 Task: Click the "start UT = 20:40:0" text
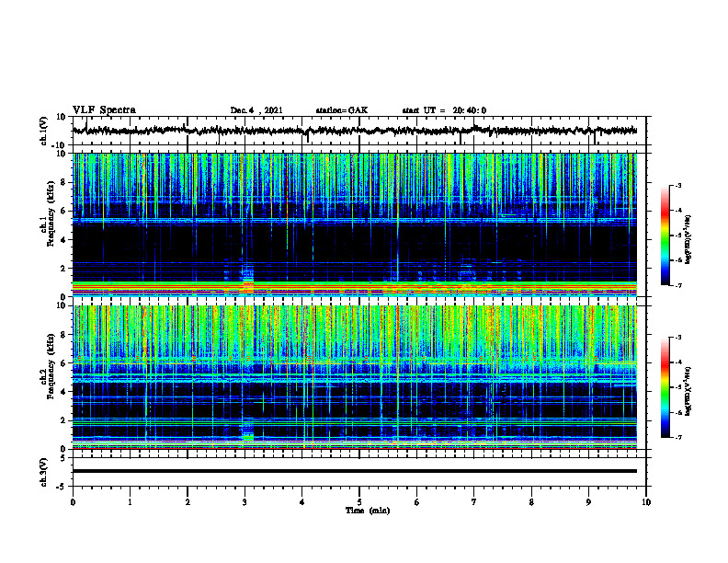(444, 110)
